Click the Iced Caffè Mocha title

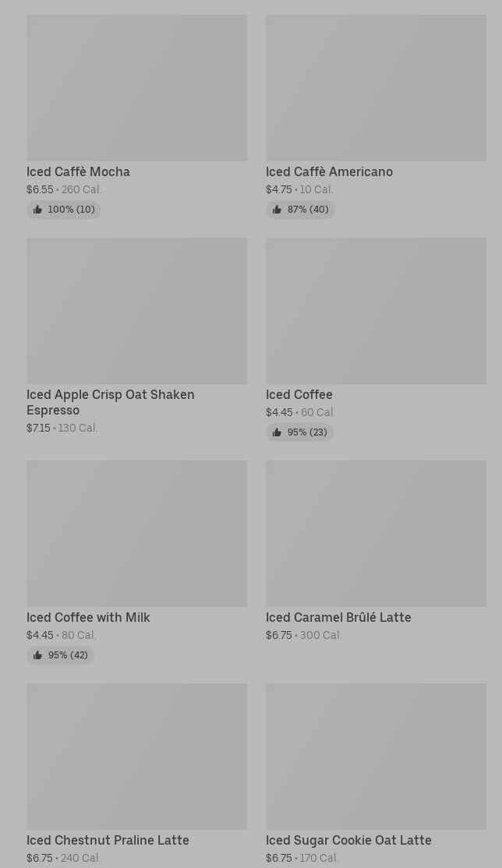click(78, 171)
